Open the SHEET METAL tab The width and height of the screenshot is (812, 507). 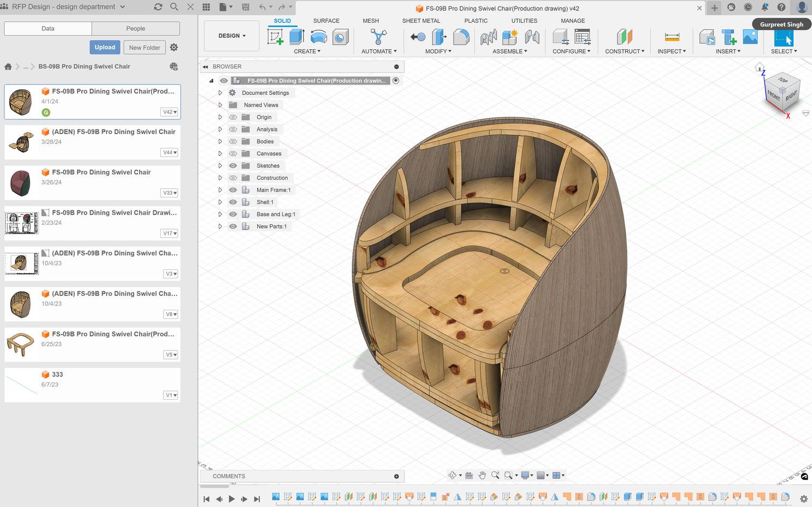(x=421, y=21)
